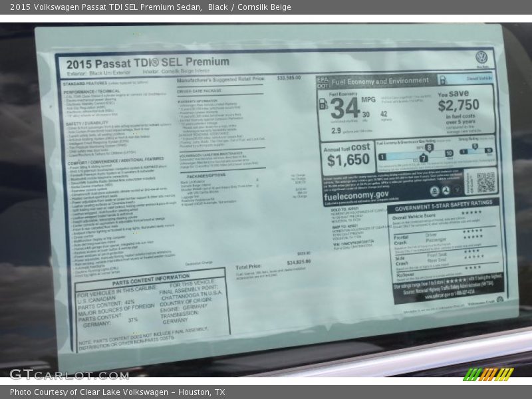Click 'PARTS CONTENT INFORMATION' box title
The height and width of the screenshot is (399, 532).
151,280
